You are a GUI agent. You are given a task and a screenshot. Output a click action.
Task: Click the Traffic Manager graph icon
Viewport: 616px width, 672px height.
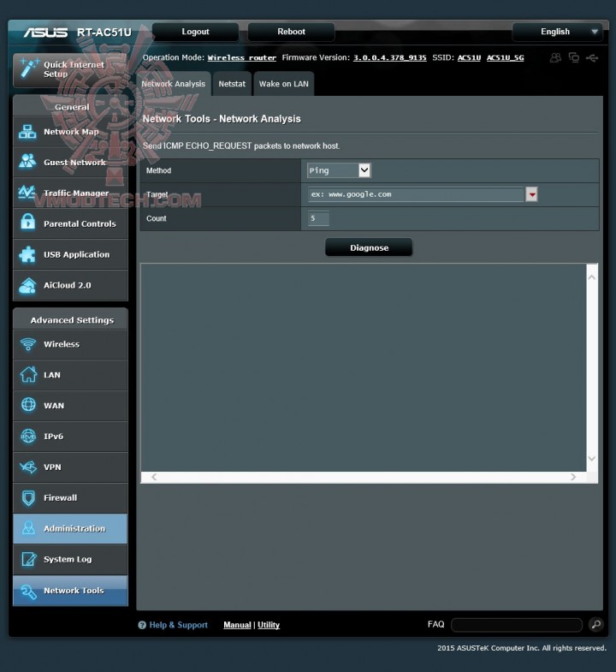27,193
